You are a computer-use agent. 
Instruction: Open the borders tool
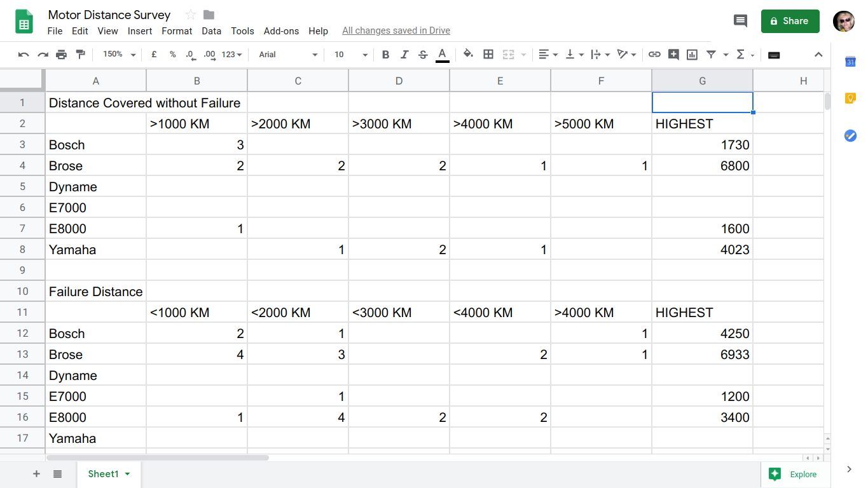click(488, 55)
